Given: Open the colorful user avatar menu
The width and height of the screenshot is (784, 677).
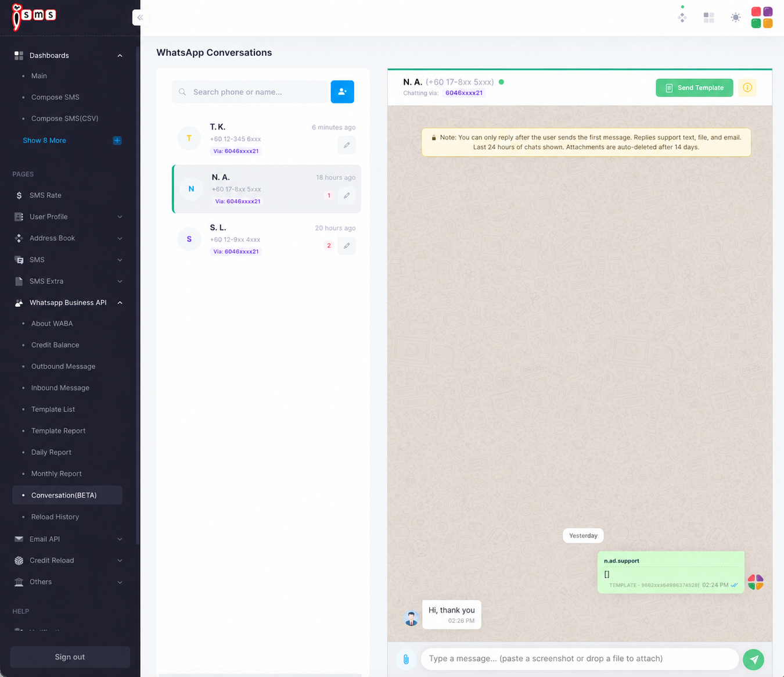Looking at the screenshot, I should (x=762, y=17).
